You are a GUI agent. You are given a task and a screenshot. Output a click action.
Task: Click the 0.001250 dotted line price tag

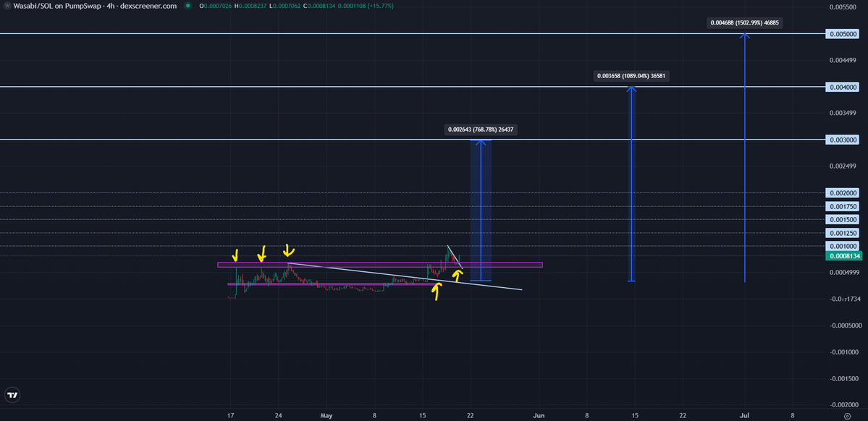(x=843, y=233)
